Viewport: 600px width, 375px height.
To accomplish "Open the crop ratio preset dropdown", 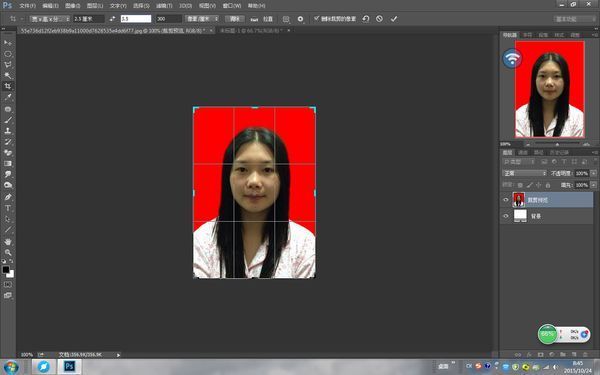I will click(x=50, y=19).
